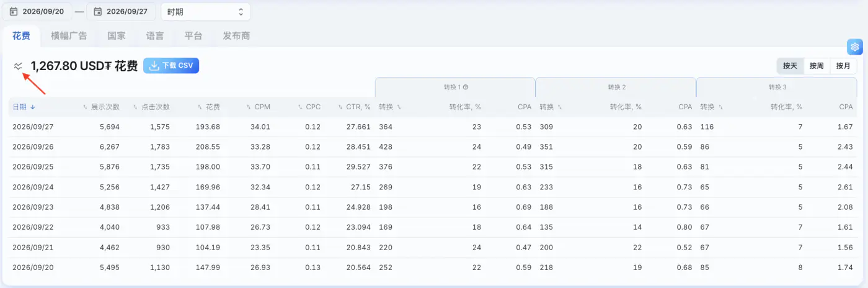Open the 时期 period dropdown

pyautogui.click(x=206, y=12)
